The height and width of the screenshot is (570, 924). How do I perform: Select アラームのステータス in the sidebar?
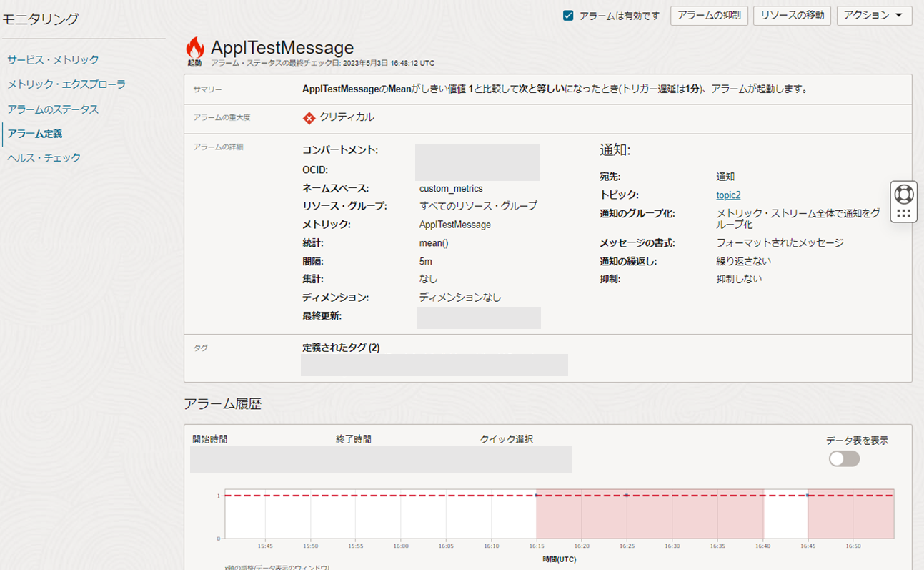point(53,109)
